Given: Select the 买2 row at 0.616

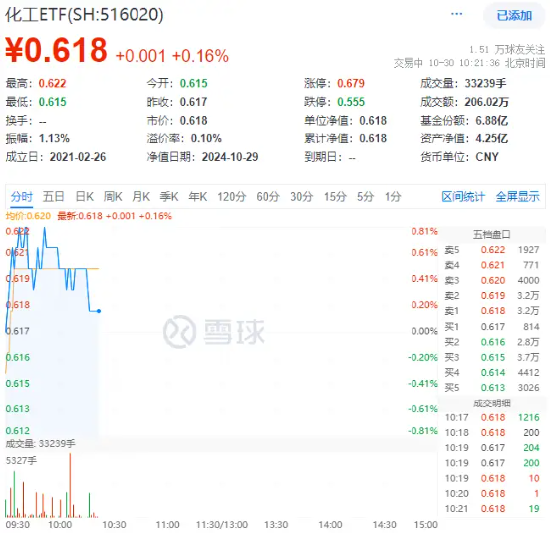Looking at the screenshot, I should [x=492, y=342].
